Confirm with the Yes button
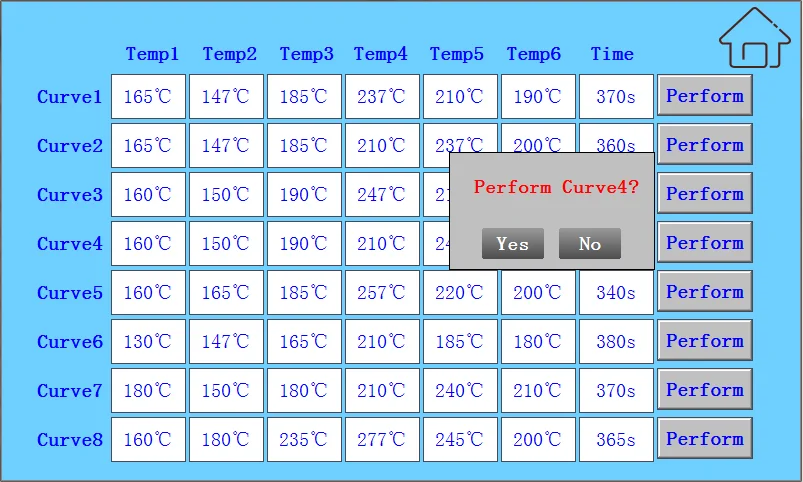 click(513, 244)
